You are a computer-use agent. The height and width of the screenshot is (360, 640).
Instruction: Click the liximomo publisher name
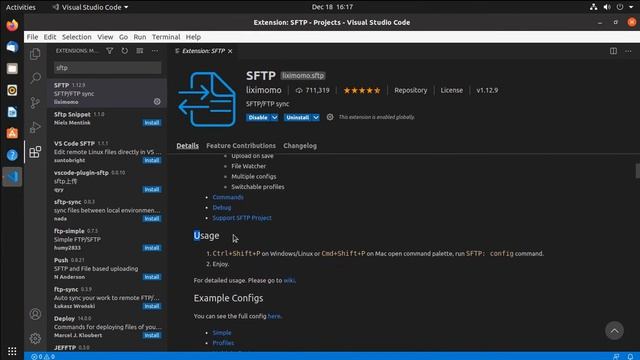263,90
